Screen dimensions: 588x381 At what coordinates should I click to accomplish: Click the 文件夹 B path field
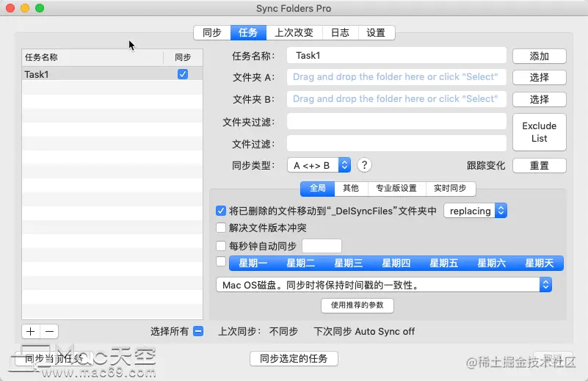tap(396, 99)
